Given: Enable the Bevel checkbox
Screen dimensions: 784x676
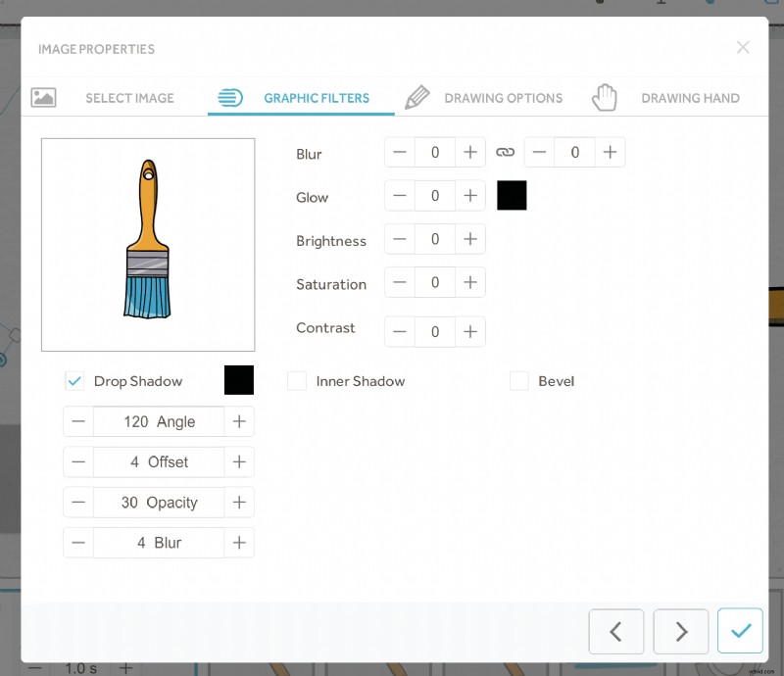Looking at the screenshot, I should click(518, 380).
